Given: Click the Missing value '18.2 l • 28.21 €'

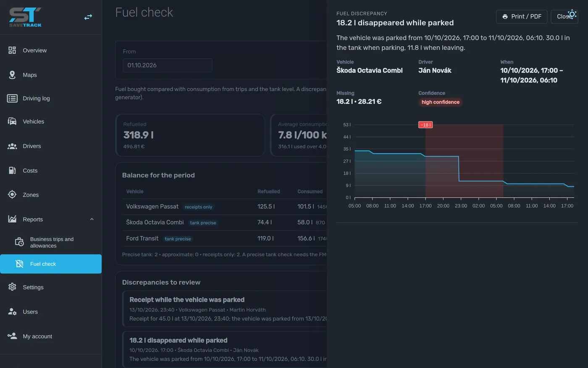Looking at the screenshot, I should [x=359, y=101].
